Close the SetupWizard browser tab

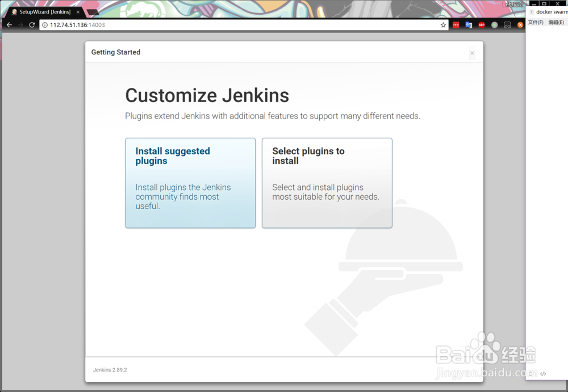pyautogui.click(x=78, y=11)
